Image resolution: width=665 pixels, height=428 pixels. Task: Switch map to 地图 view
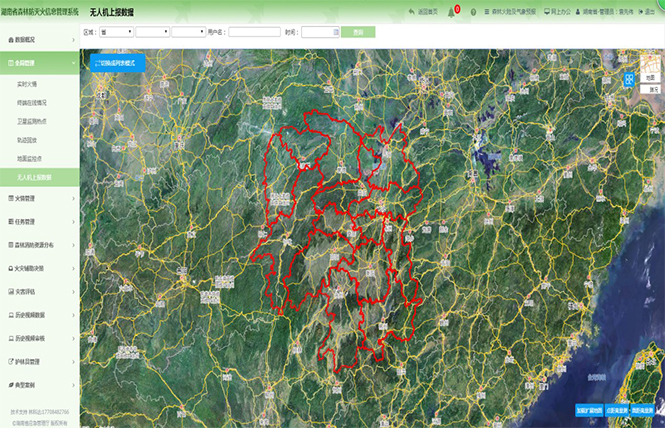650,77
